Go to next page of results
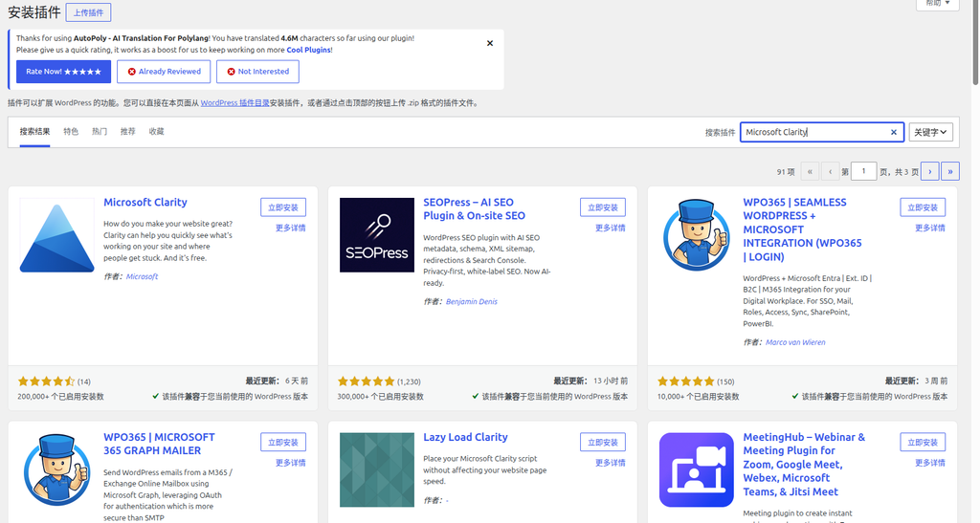Image resolution: width=980 pixels, height=523 pixels. [929, 171]
